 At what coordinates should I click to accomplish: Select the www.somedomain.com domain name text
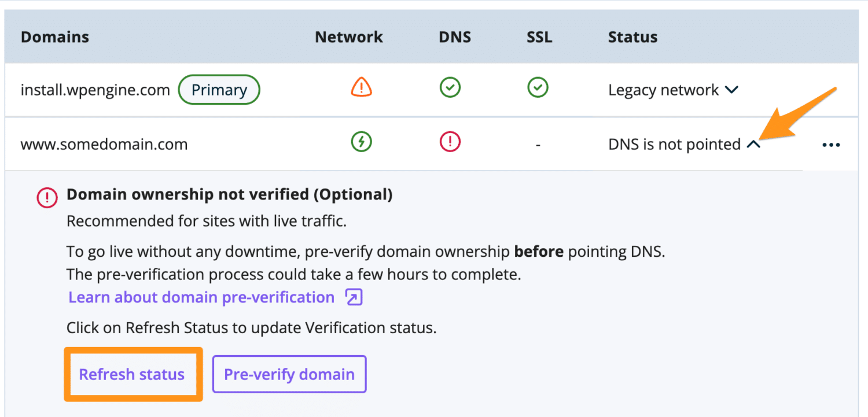pos(104,144)
